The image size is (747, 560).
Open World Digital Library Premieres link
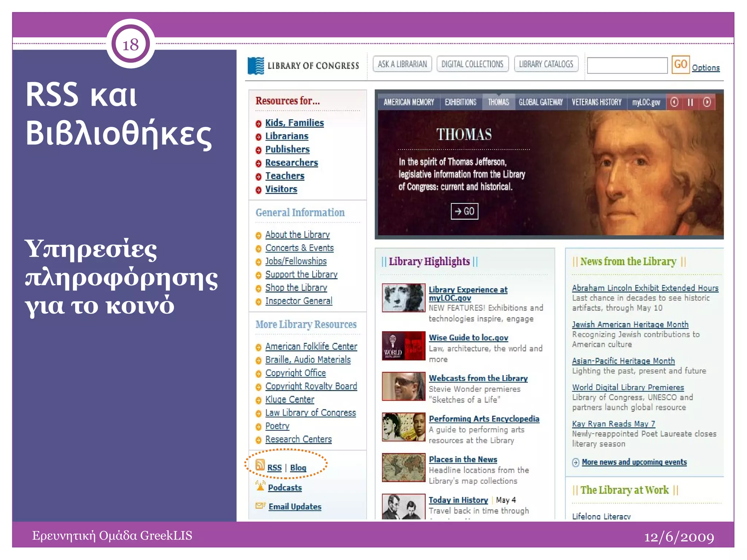[x=628, y=388]
